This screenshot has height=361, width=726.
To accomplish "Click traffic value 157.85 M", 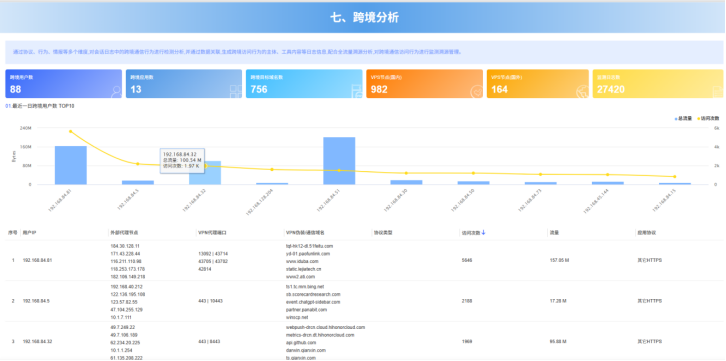I will click(559, 261).
